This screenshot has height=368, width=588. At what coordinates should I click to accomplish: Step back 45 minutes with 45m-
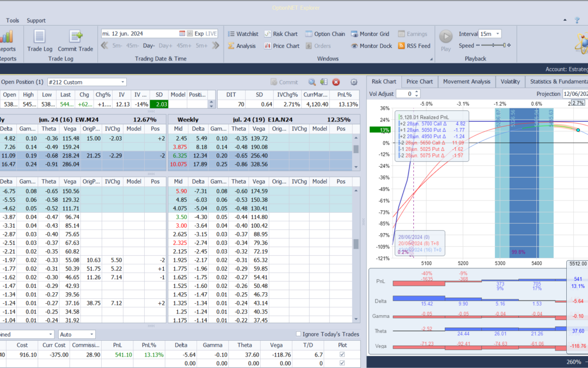[133, 45]
